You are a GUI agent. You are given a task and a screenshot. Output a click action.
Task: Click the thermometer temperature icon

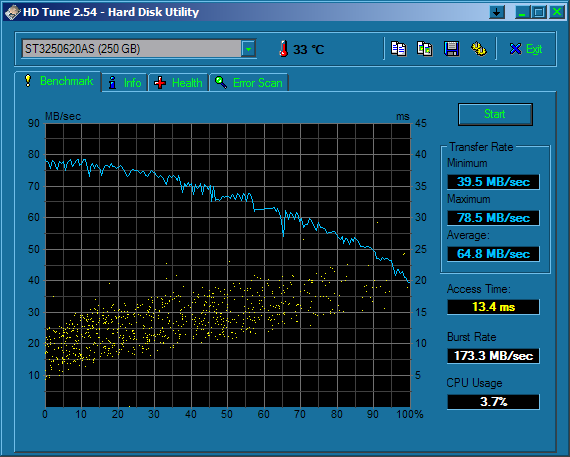(x=284, y=49)
